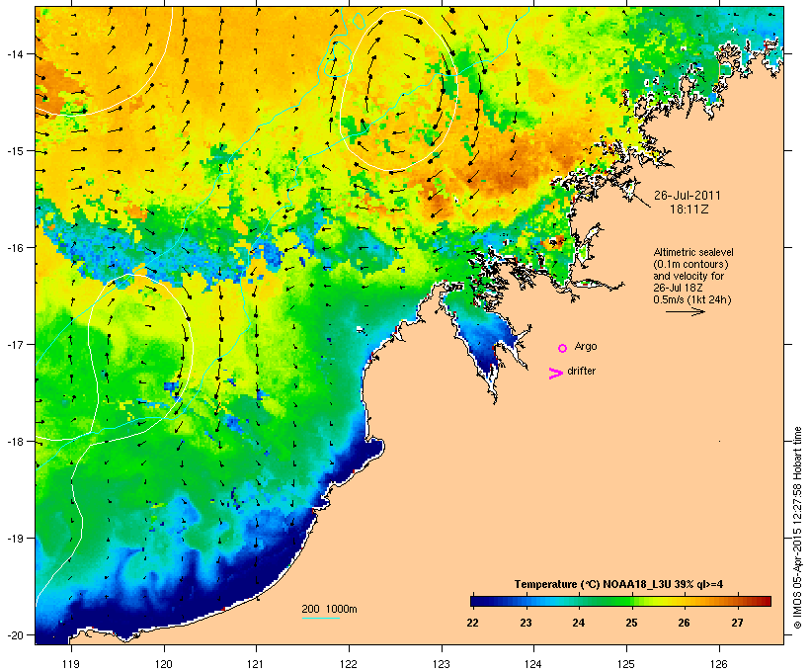Viewport: 810px width, 672px height.
Task: Click latitude axis label -14
Action: pyautogui.click(x=14, y=53)
